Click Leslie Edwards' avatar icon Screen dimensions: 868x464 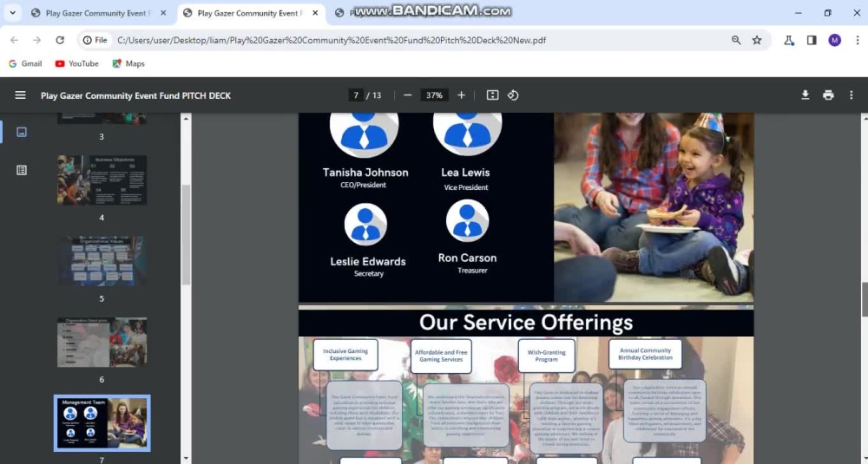click(365, 225)
